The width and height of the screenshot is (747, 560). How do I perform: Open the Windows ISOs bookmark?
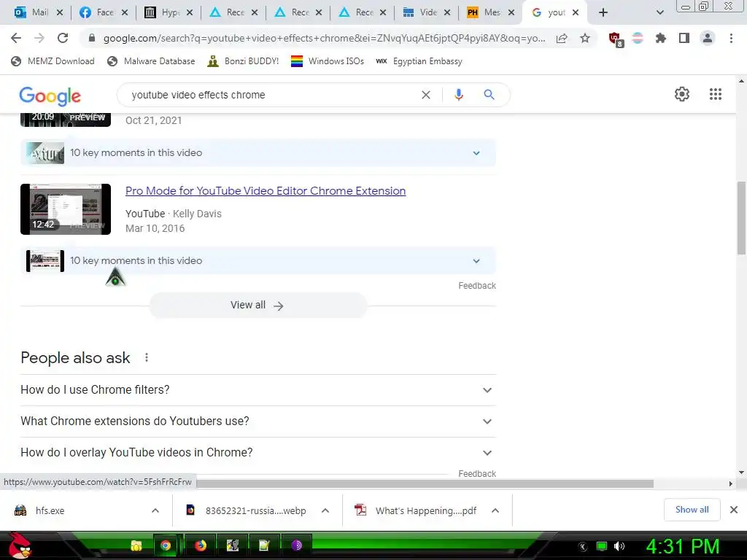coord(328,61)
